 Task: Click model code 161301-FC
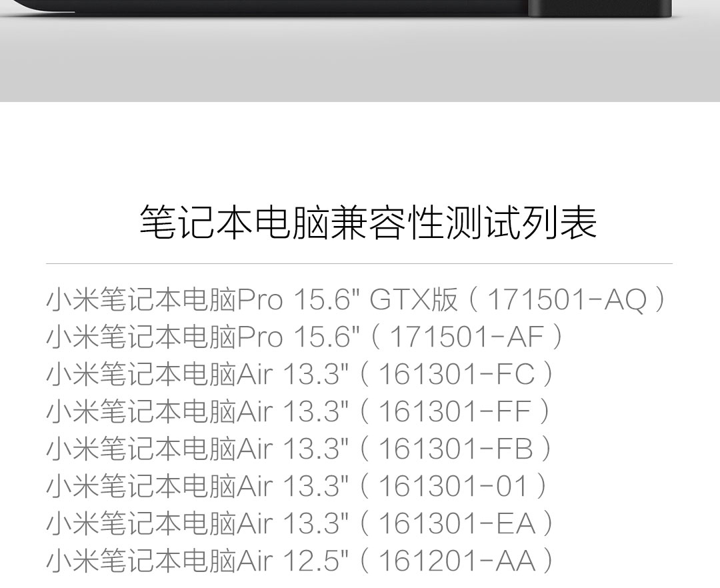457,374
